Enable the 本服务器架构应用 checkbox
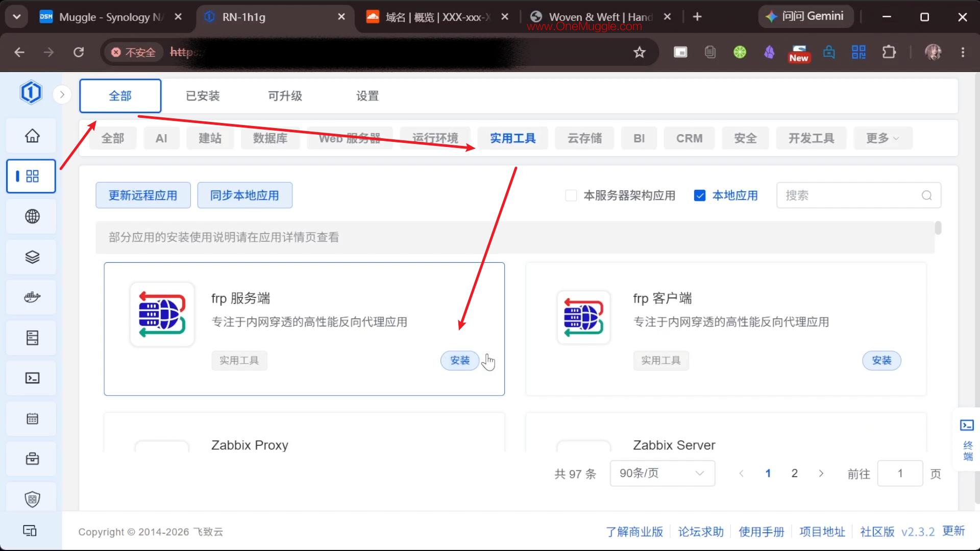 (571, 195)
